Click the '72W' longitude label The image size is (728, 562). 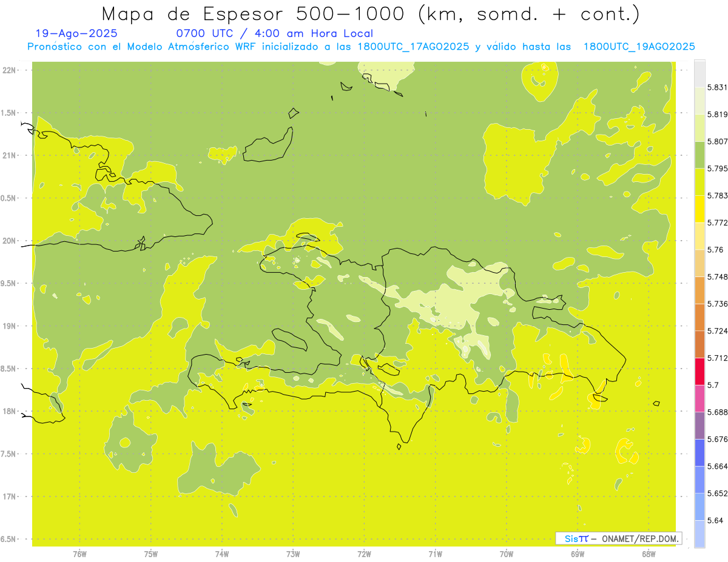pyautogui.click(x=364, y=554)
